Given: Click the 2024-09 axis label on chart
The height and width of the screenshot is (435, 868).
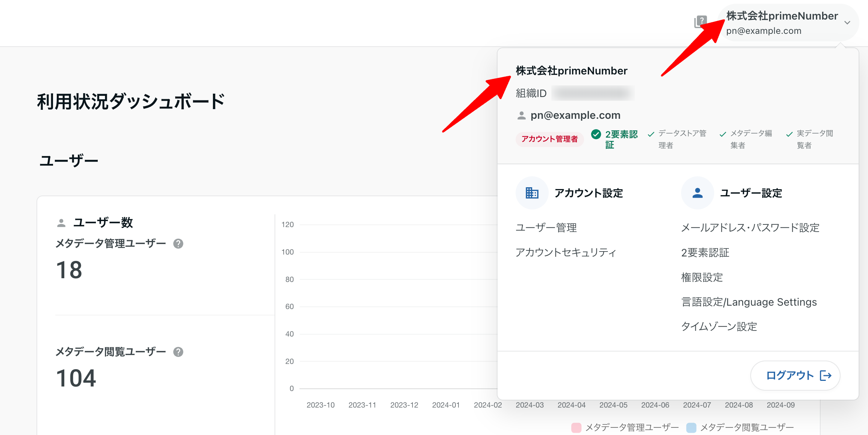Looking at the screenshot, I should click(x=781, y=405).
